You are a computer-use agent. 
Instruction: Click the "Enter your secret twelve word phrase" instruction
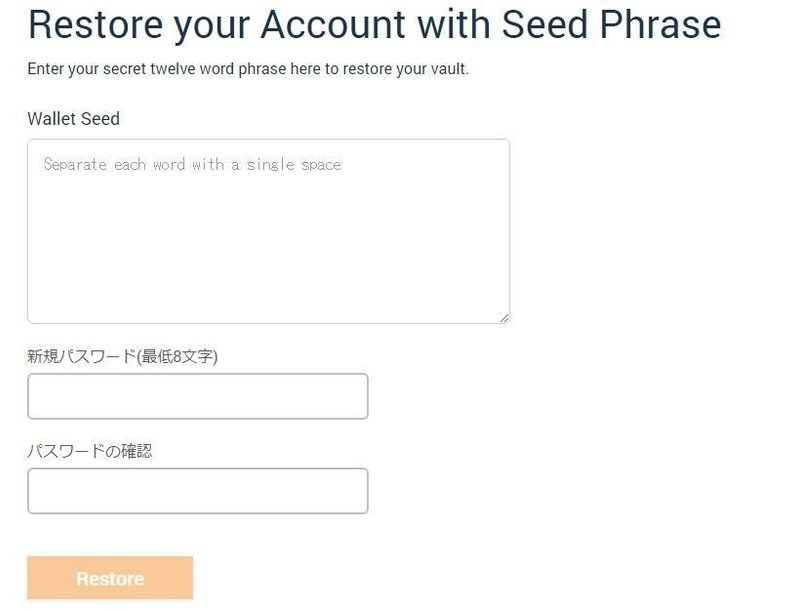click(248, 70)
